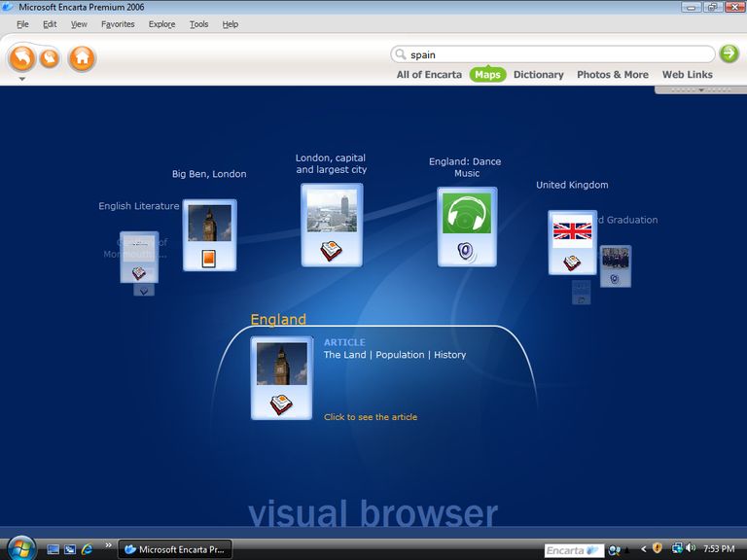Open London, capital and largest city card

331,225
